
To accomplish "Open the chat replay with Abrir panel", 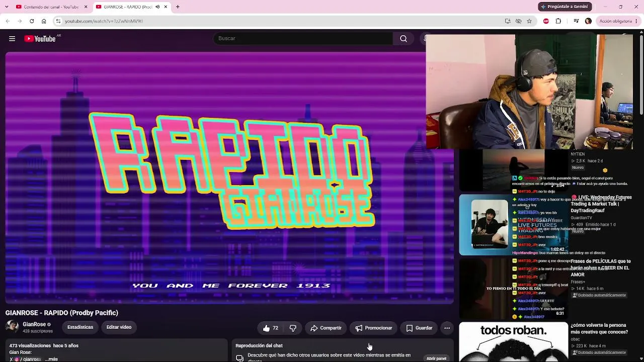I will 436,358.
